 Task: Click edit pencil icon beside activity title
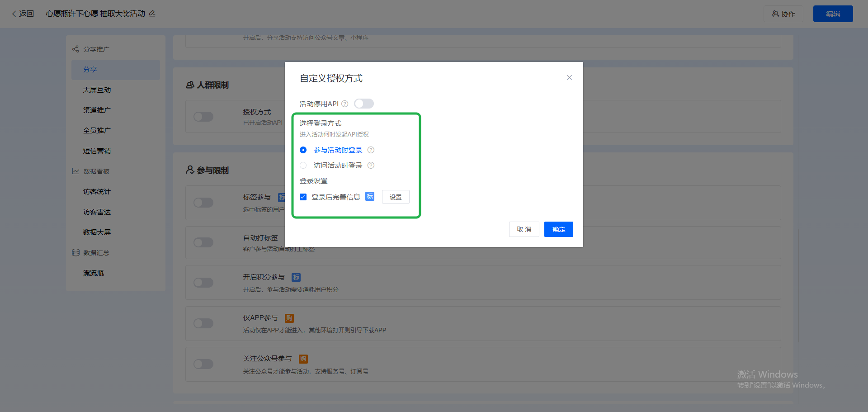pos(152,14)
